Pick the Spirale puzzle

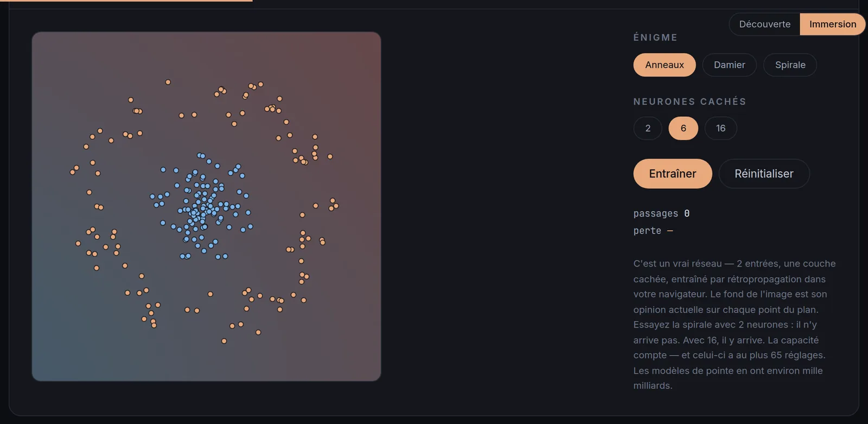(x=790, y=65)
